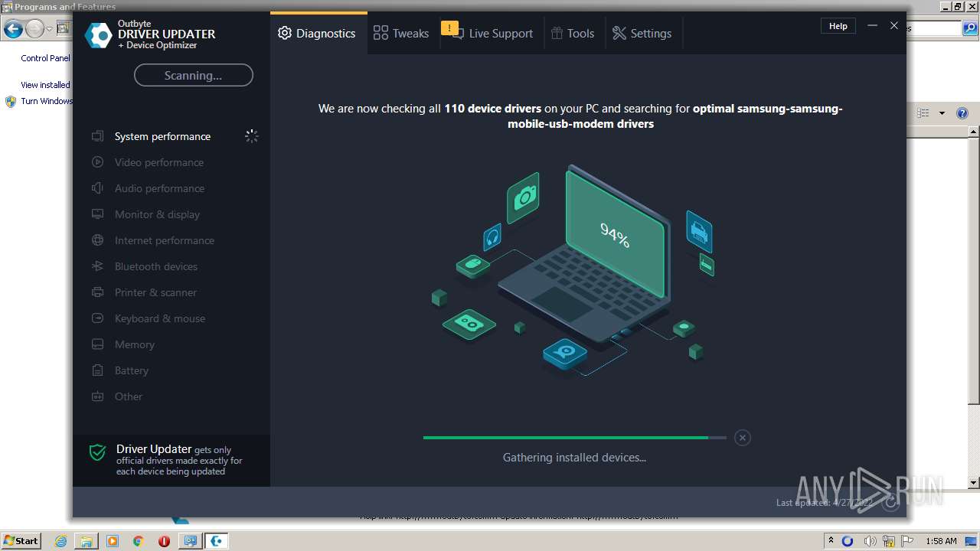Select Monitor & display category
Screen dimensions: 980x551
coord(157,214)
